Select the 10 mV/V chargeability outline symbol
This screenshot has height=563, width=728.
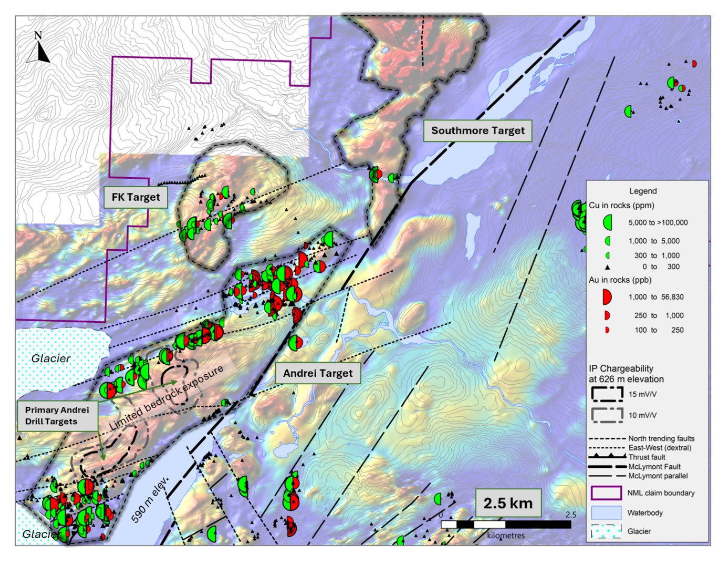[x=607, y=415]
